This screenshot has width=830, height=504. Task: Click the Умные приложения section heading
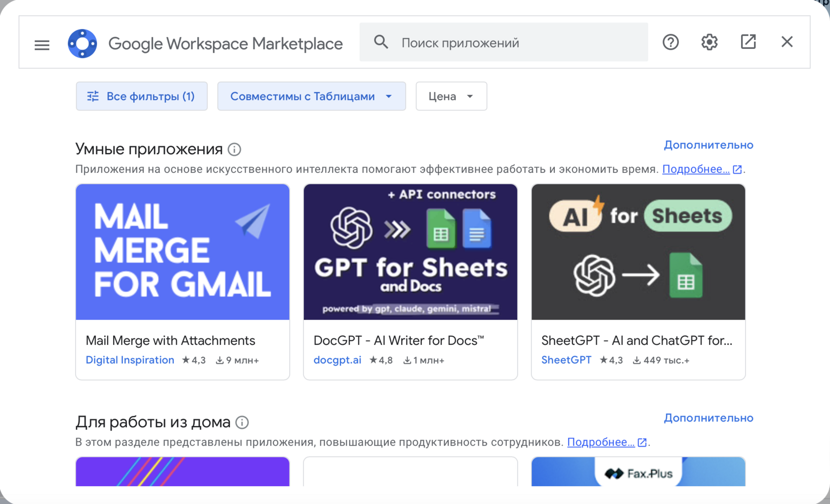(x=149, y=149)
